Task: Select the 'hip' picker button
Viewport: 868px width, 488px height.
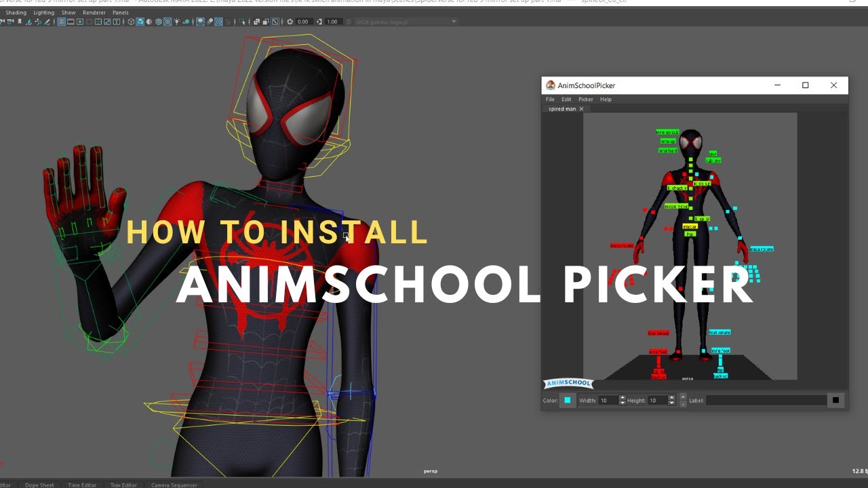Action: (x=690, y=234)
